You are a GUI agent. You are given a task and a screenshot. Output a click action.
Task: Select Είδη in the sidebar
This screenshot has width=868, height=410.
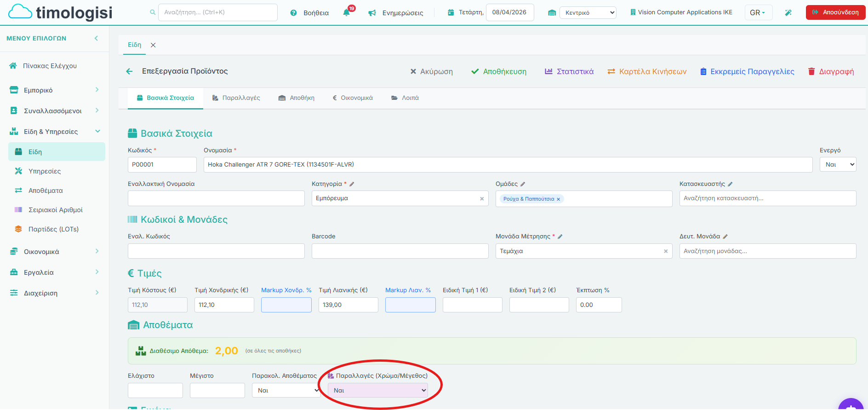(x=57, y=152)
